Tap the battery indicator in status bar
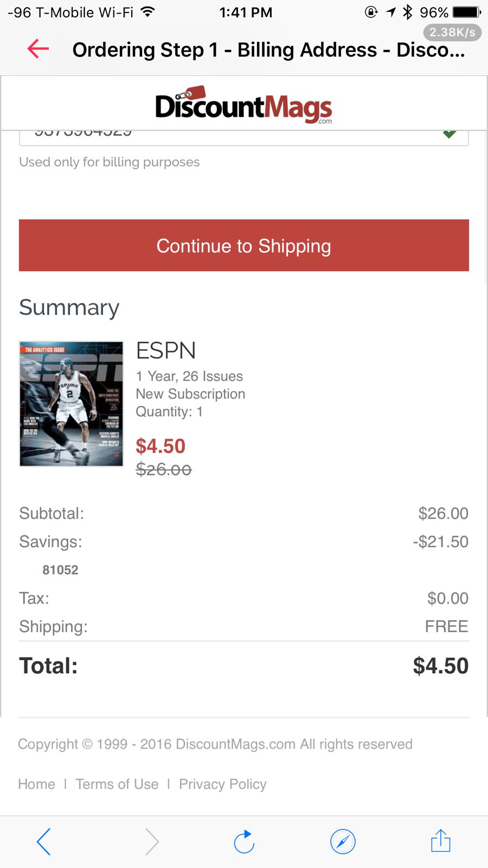This screenshot has width=488, height=868. pos(466,12)
